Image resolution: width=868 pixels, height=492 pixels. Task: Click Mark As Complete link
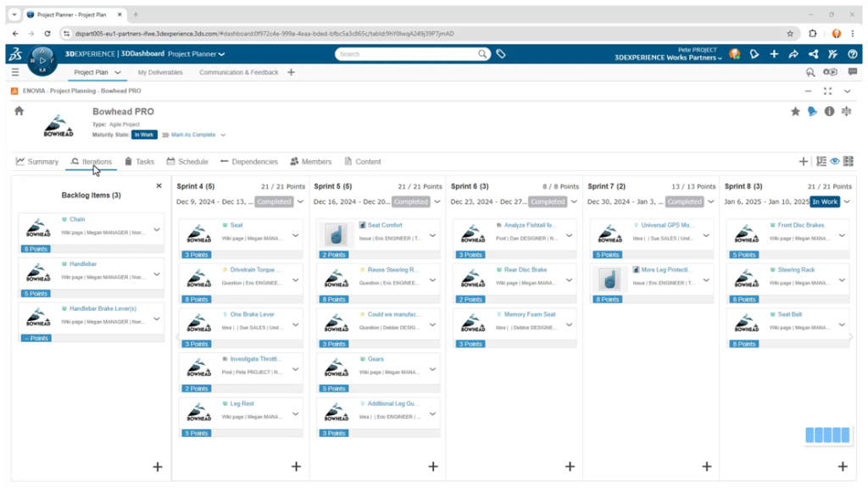(193, 135)
